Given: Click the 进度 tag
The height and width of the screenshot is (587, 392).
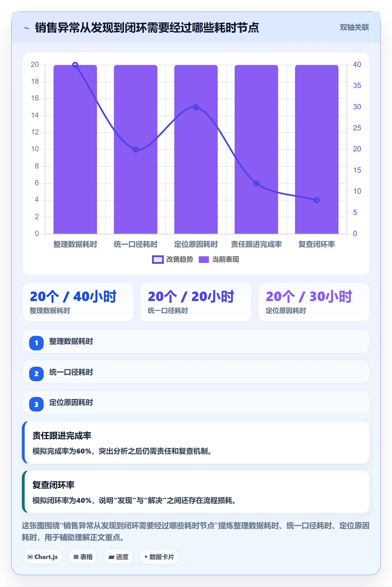Looking at the screenshot, I should point(118,557).
